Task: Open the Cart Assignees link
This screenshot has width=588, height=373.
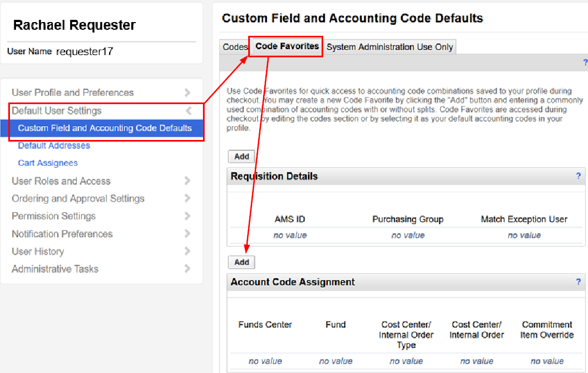Action: (48, 163)
